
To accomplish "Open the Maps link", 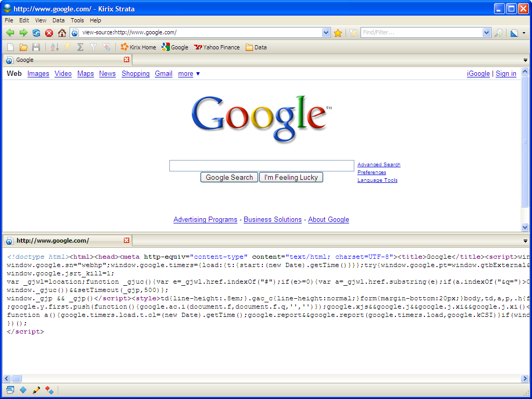I will tap(86, 74).
